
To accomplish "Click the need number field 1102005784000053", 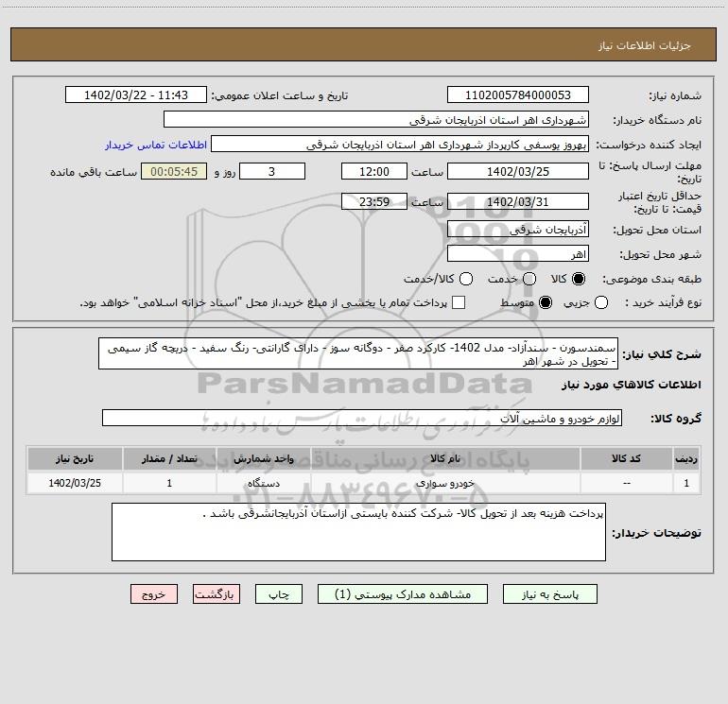I will coord(518,95).
